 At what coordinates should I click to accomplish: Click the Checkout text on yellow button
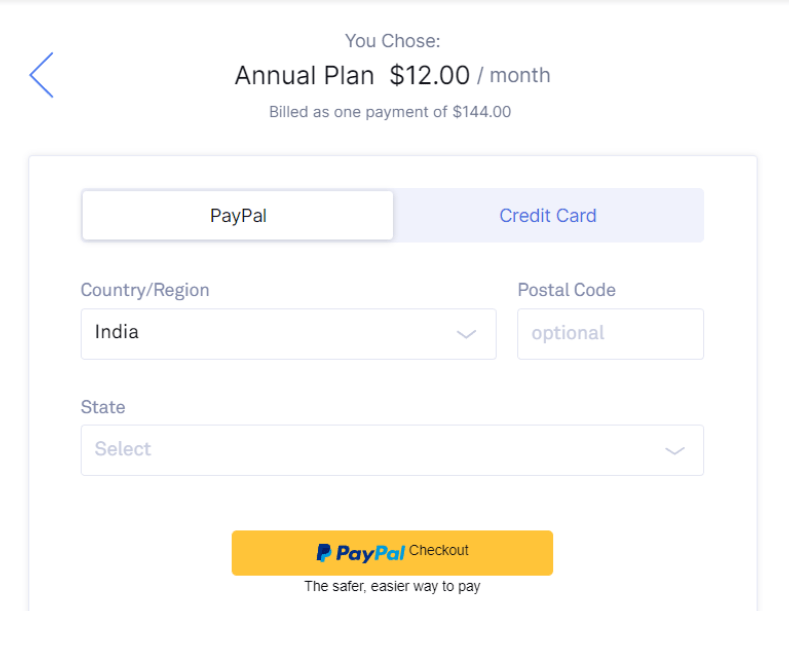click(438, 550)
